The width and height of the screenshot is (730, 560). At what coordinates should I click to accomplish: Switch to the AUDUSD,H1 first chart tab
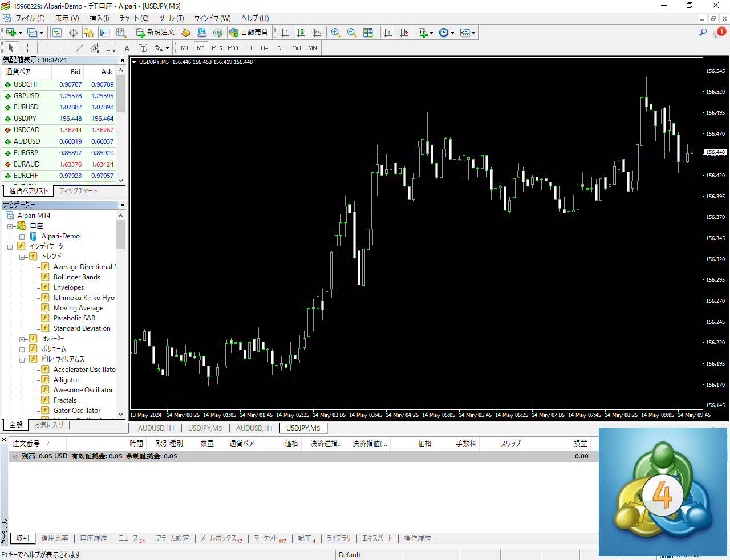tap(156, 428)
